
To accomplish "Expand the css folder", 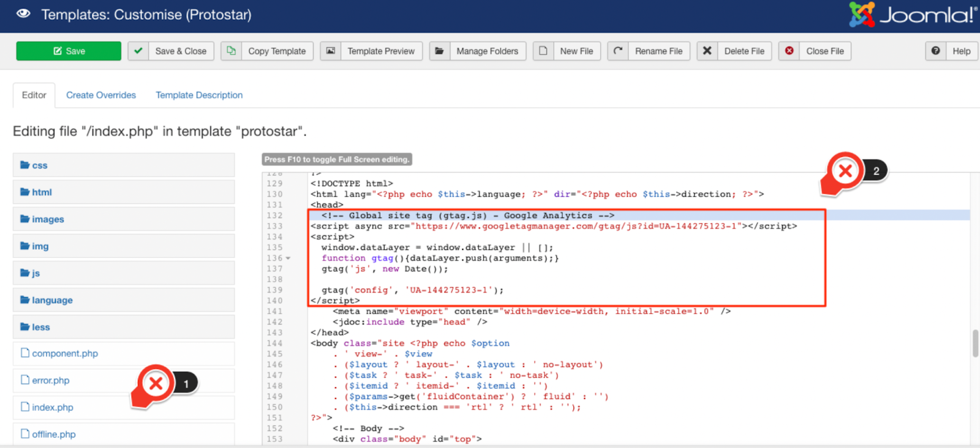I will (124, 165).
